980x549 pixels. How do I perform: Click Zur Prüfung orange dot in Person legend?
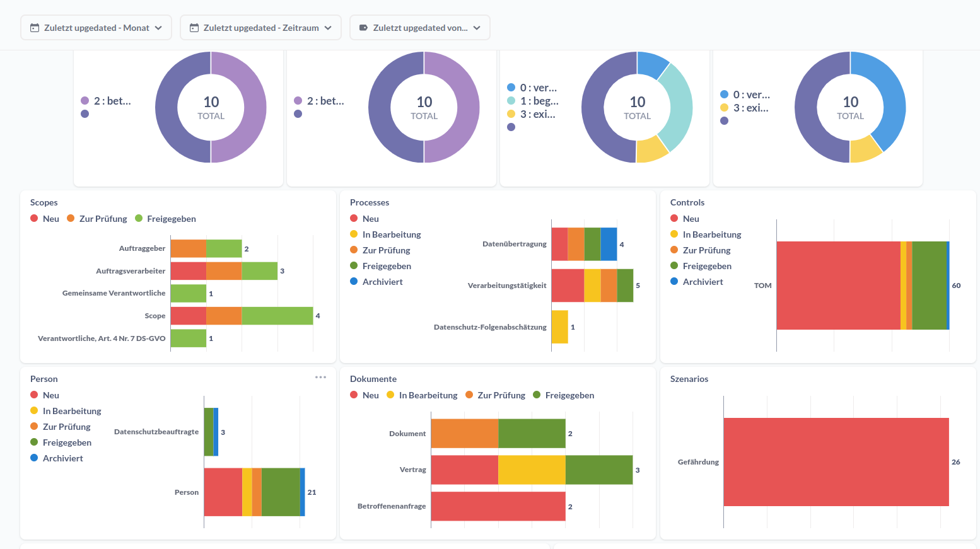point(34,427)
